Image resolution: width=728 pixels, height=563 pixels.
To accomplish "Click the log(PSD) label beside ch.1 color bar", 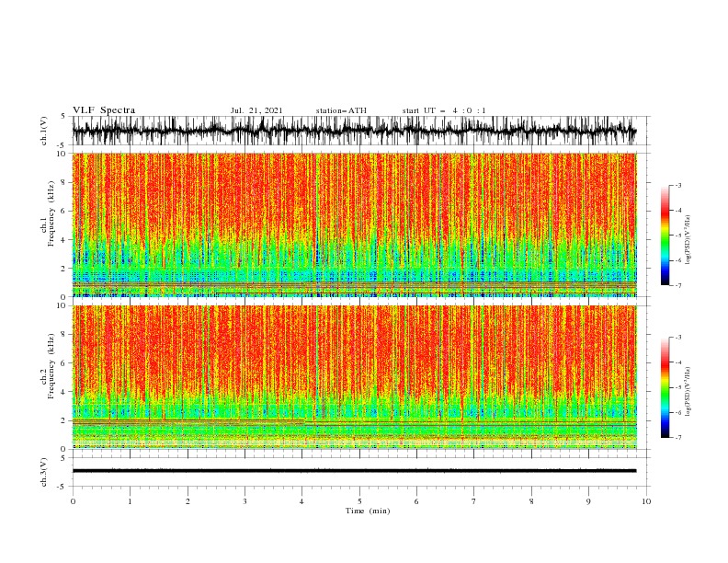I will [x=688, y=240].
